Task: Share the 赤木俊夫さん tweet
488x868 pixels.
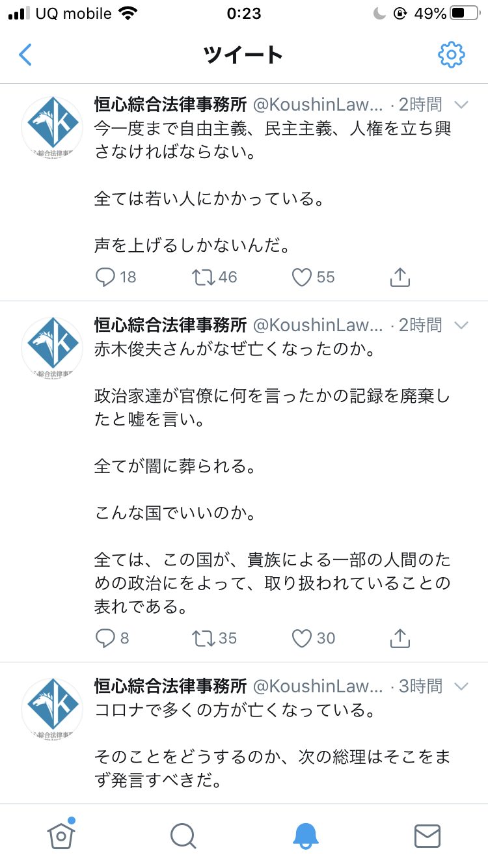Action: (x=400, y=638)
